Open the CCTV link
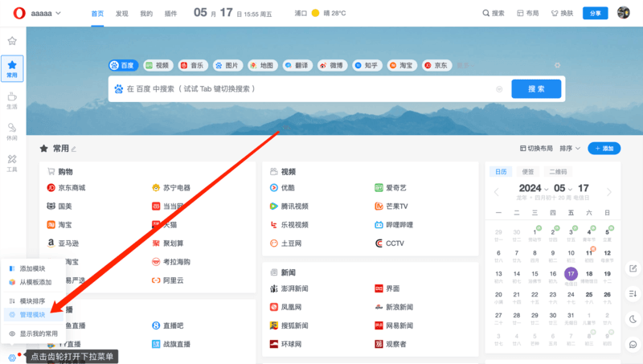The width and height of the screenshot is (643, 364). click(x=390, y=243)
